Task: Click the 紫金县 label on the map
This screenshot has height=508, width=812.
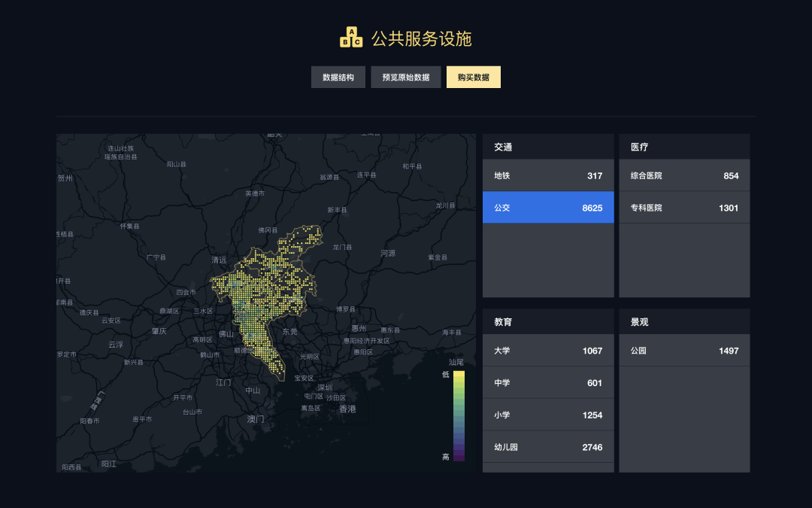Action: (x=437, y=257)
